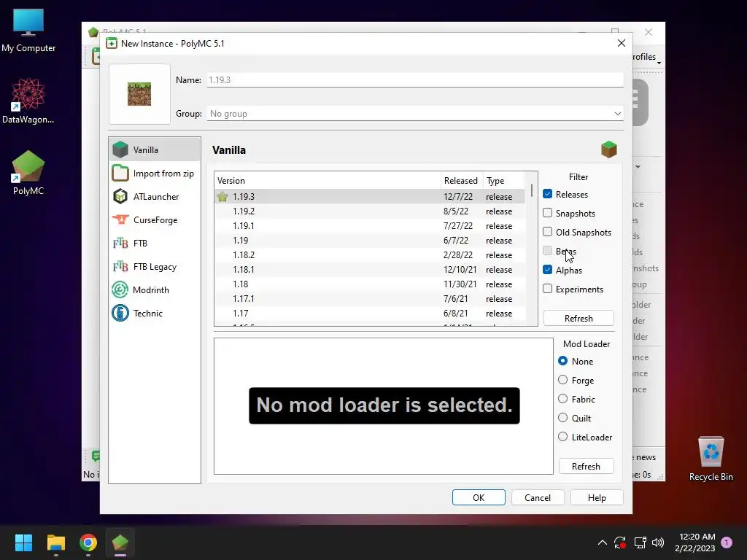Show hidden system tray icons
Image resolution: width=747 pixels, height=560 pixels.
click(602, 542)
